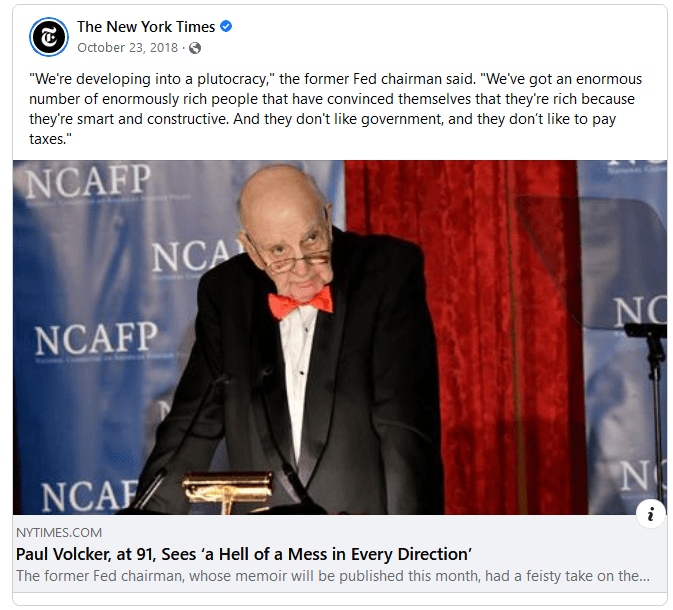This screenshot has height=610, width=673.
Task: Open the article preview photo
Action: click(x=340, y=337)
